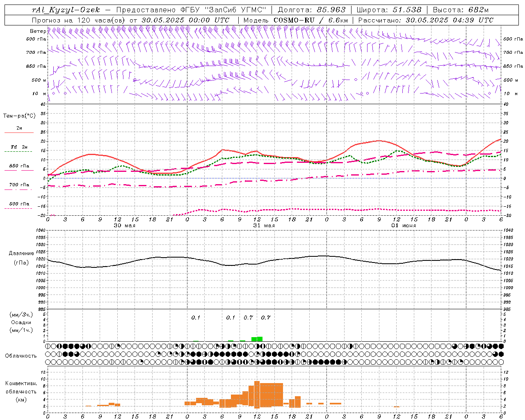Click the Осадки precipitation label
Image resolution: width=525 pixels, height=420 pixels.
pos(21,322)
